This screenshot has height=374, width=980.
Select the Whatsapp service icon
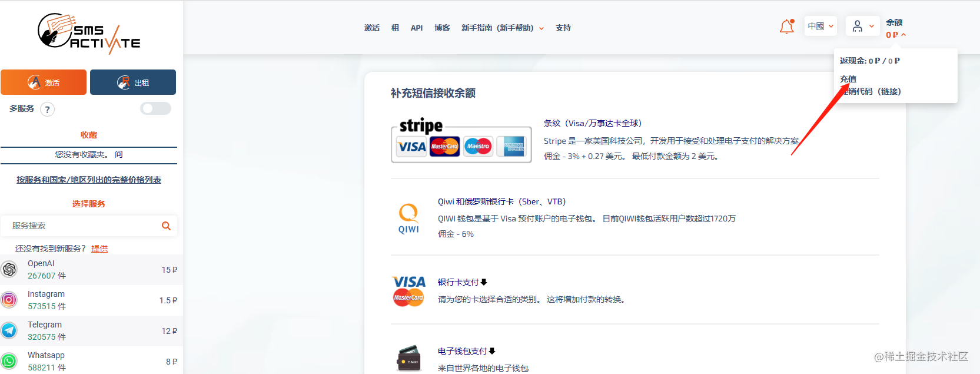pyautogui.click(x=9, y=361)
